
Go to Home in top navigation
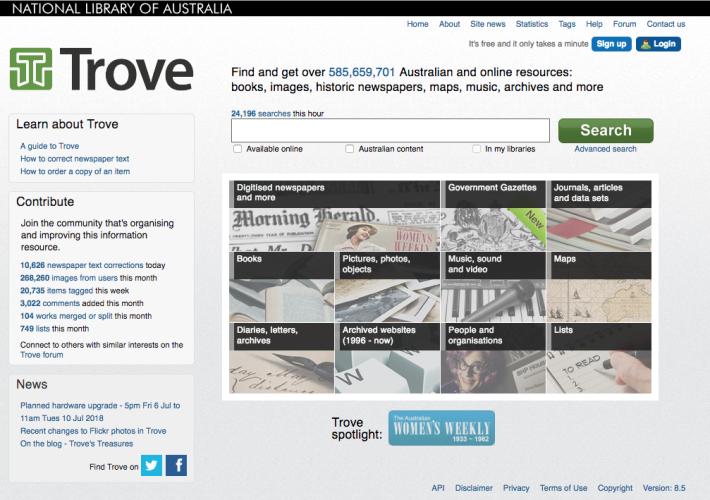click(x=417, y=24)
